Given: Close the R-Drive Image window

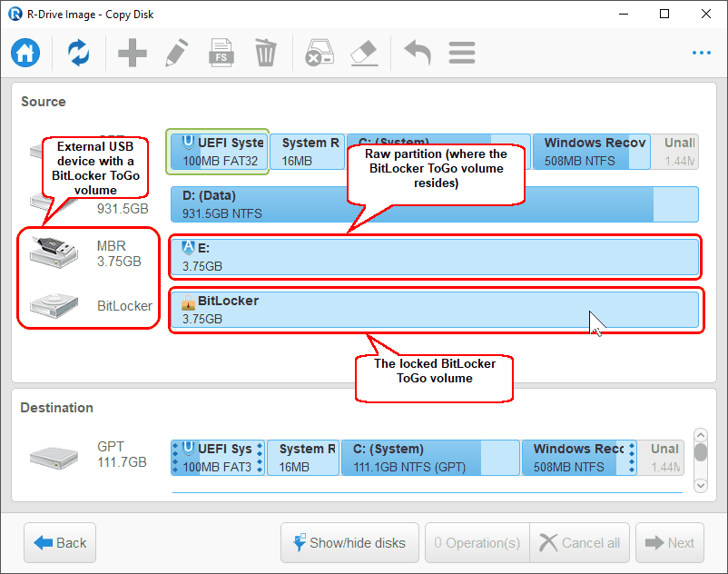Looking at the screenshot, I should coord(705,14).
